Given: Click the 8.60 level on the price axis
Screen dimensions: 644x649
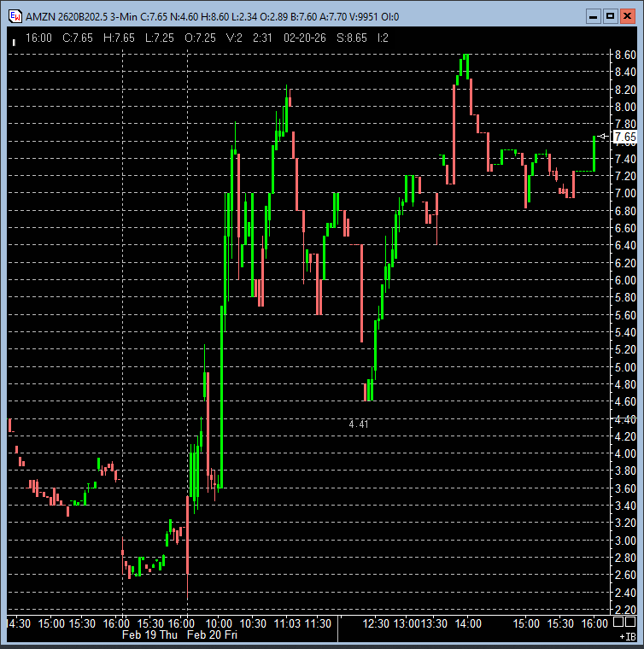Looking at the screenshot, I should pos(624,55).
